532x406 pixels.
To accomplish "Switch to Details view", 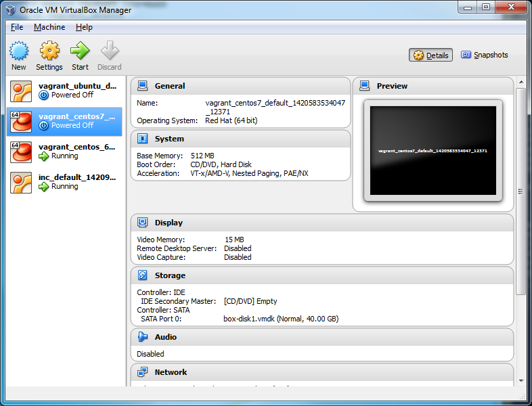I will coord(431,55).
